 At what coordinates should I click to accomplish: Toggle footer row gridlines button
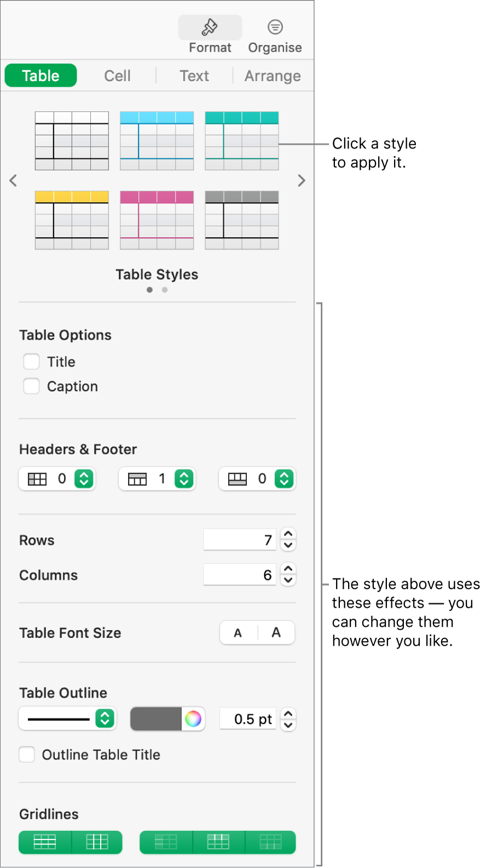[270, 842]
